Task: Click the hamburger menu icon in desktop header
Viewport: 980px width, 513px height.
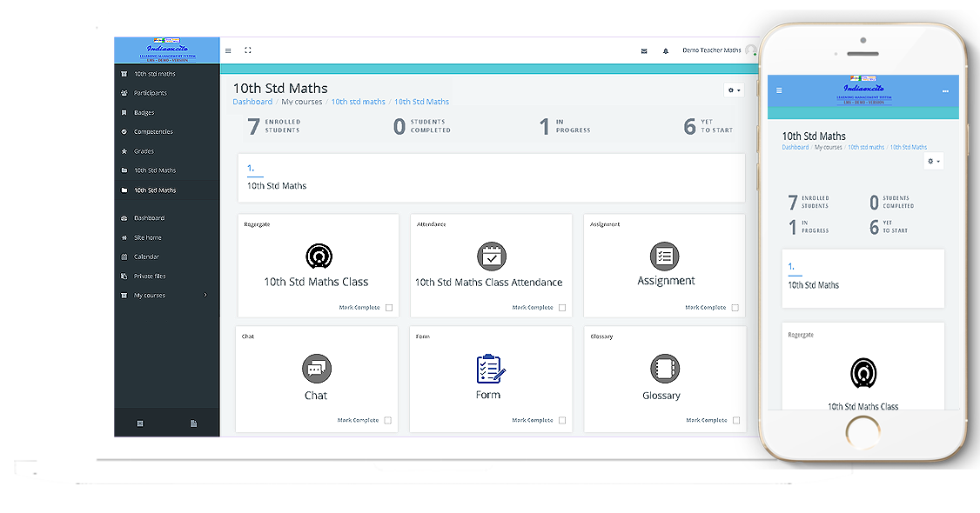Action: click(228, 50)
